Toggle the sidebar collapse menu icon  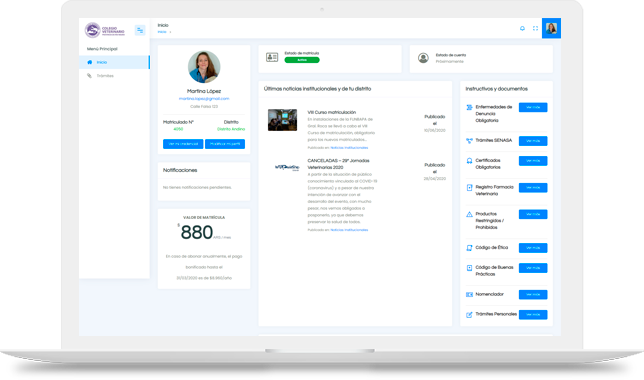coord(140,30)
